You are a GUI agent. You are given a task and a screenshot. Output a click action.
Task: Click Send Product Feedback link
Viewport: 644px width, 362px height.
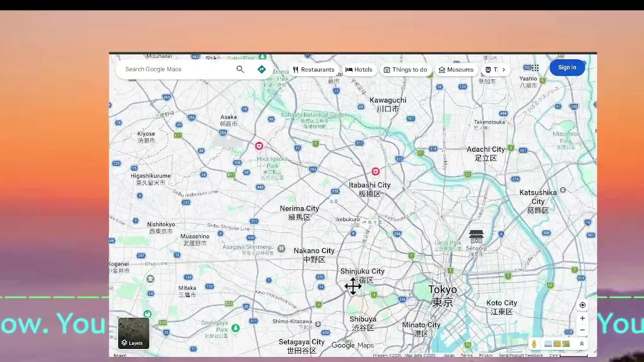521,355
